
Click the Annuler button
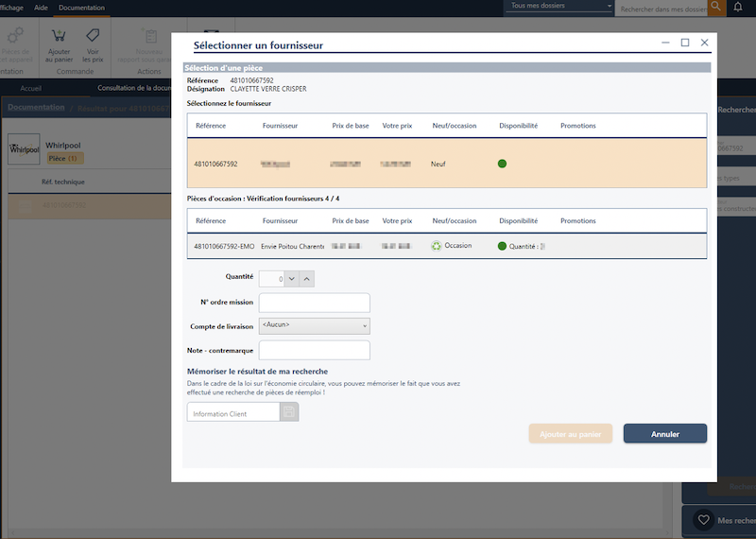tap(664, 434)
